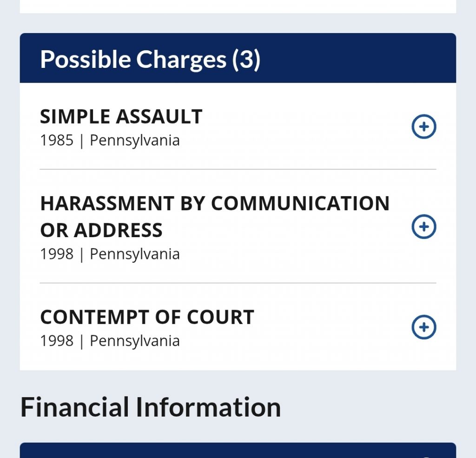Click '1985 | Pennsylvania' under Simple Assault
This screenshot has width=476, height=458.
110,140
